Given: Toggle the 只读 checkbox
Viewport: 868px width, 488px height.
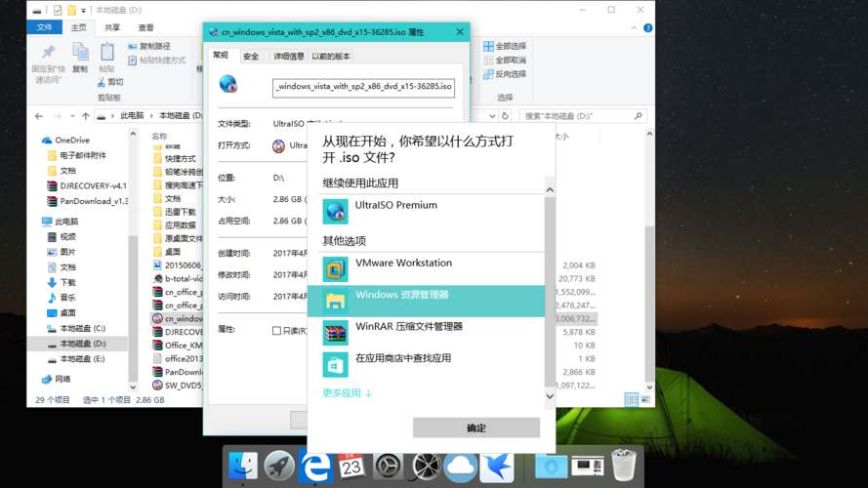Looking at the screenshot, I should [x=276, y=331].
